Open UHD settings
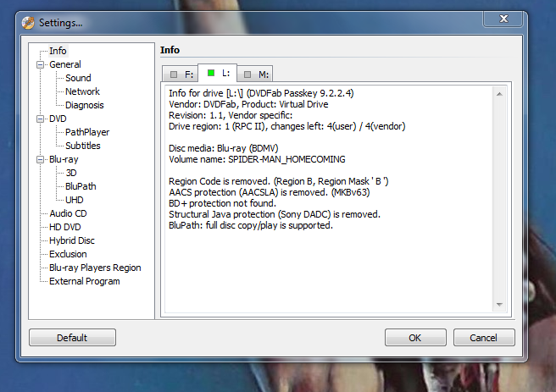This screenshot has width=556, height=392. point(75,200)
